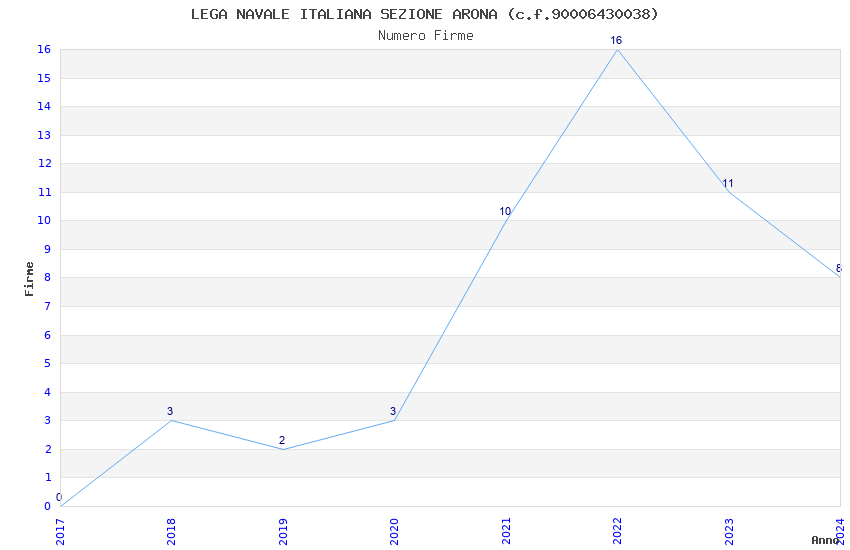
Task: Click y-axis tick value 5
Action: click(48, 364)
